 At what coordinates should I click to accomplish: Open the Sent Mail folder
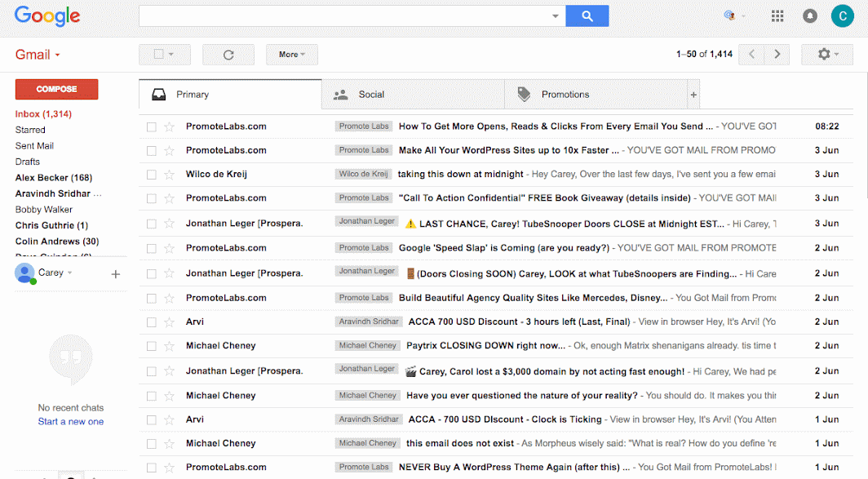tap(34, 145)
